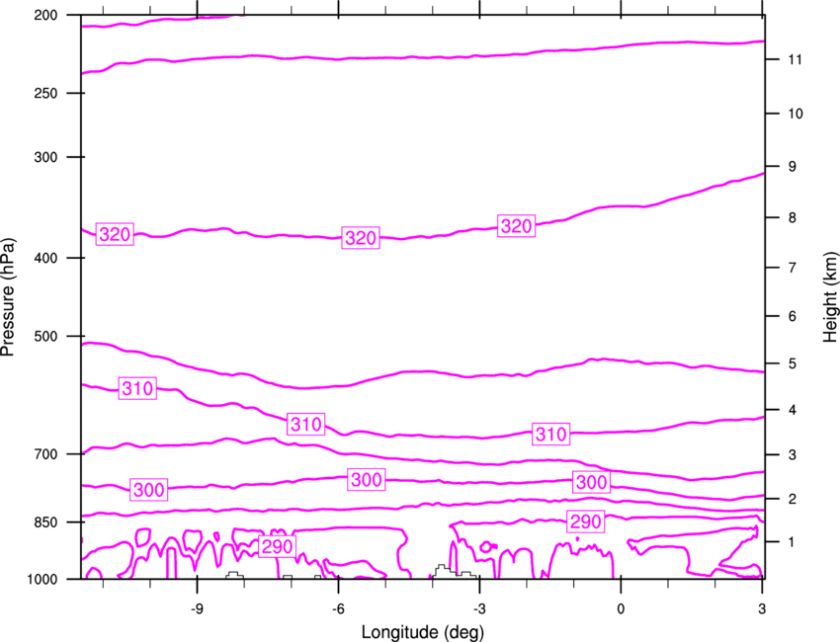The width and height of the screenshot is (840, 642).
Task: Click the terrain outline near longitude -3
Action: (455, 571)
